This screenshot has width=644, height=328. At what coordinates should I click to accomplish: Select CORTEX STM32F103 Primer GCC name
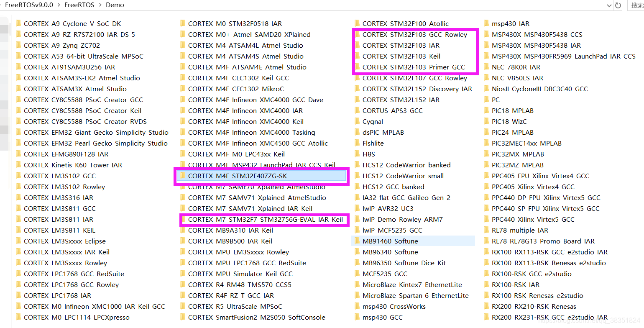[x=414, y=67]
